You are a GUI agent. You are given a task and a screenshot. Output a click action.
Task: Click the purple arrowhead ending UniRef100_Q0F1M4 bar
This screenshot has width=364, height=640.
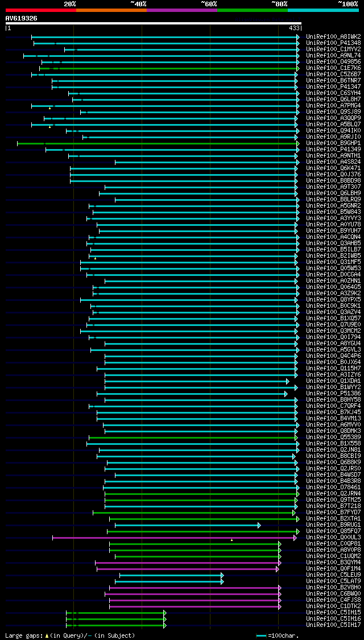(278, 569)
